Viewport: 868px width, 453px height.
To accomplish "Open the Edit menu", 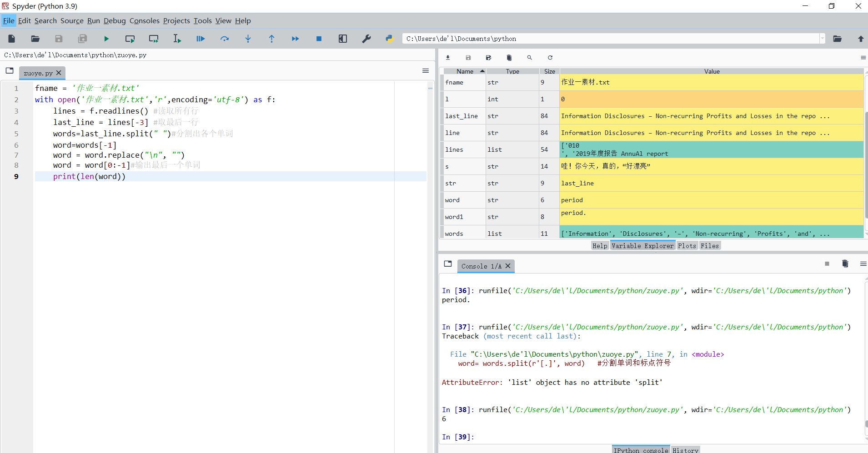I will [x=25, y=20].
